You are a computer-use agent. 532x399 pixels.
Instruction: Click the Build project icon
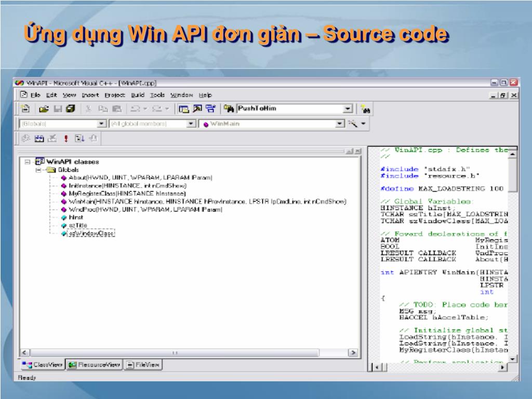tap(39, 138)
